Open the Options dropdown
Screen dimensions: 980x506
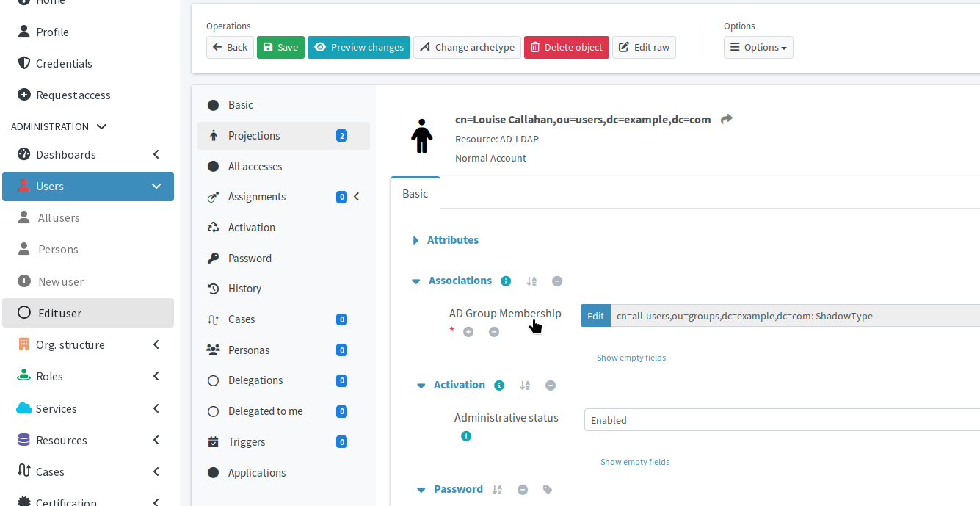[758, 47]
